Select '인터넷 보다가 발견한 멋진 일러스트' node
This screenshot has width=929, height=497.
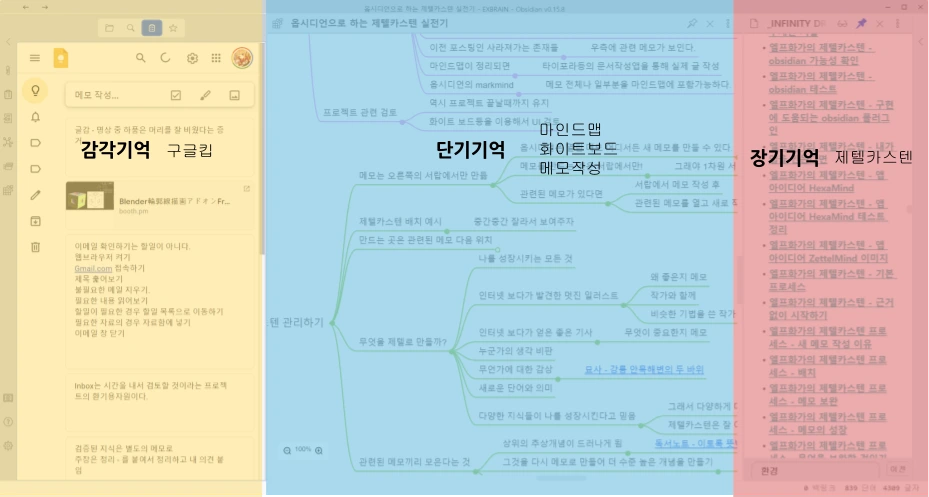pos(549,295)
